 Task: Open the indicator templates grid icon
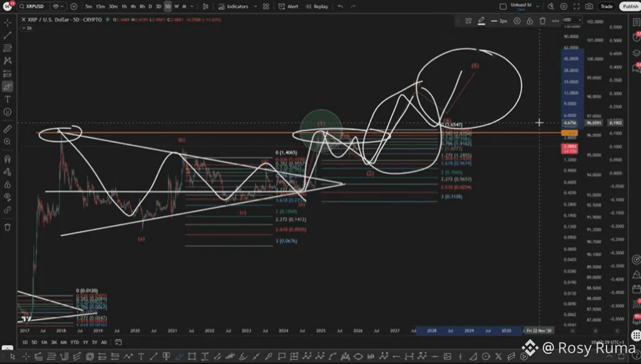tap(266, 6)
